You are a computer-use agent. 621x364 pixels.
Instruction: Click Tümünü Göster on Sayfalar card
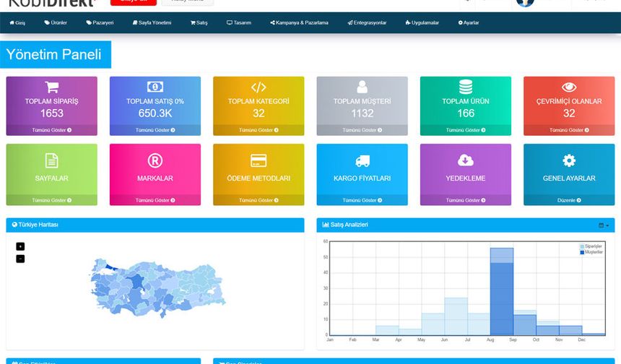coord(52,200)
